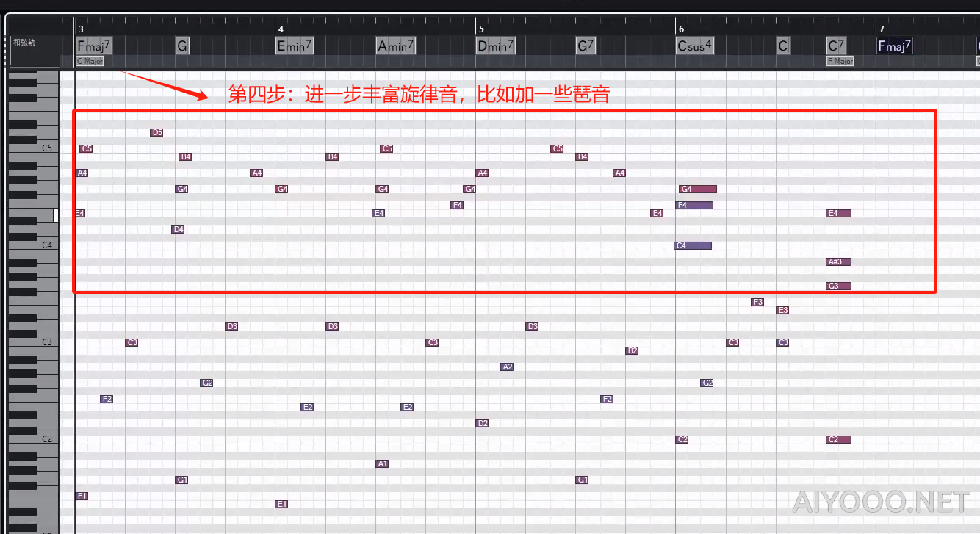Select the long E4 note under C7
Image resolution: width=980 pixels, height=534 pixels.
pyautogui.click(x=839, y=213)
